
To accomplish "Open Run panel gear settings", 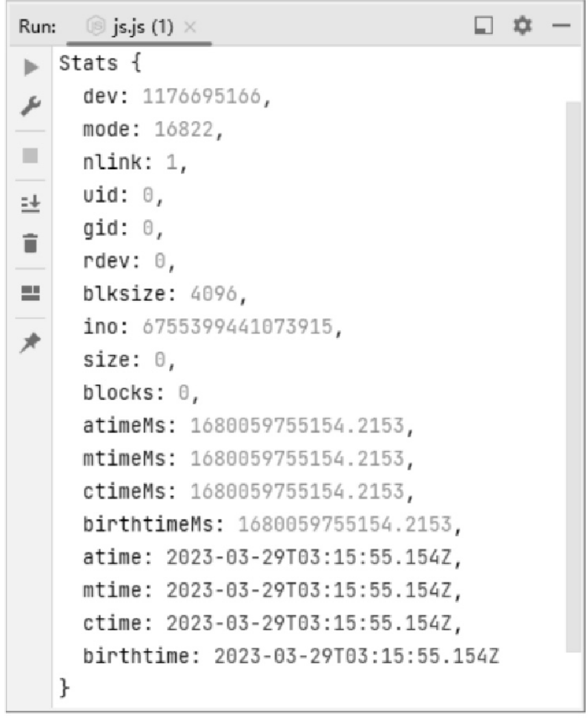I will 522,25.
